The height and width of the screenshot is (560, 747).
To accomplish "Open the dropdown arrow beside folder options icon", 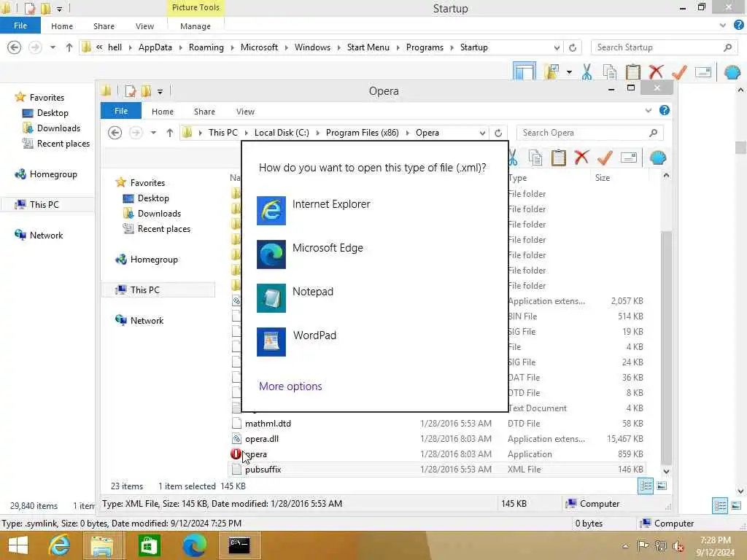I will [569, 72].
